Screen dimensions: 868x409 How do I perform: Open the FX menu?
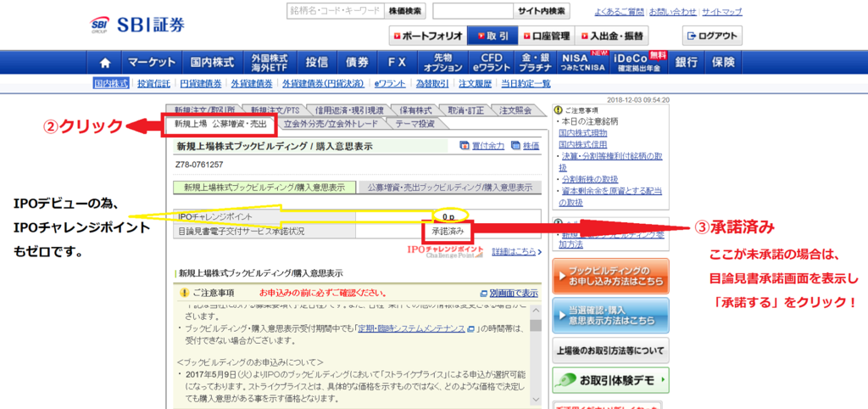397,63
